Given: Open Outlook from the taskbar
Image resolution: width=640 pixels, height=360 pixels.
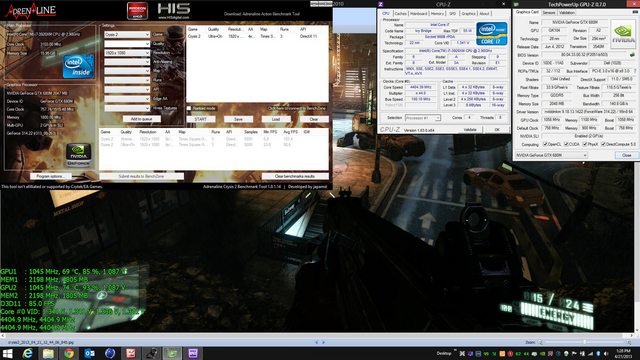Looking at the screenshot, I should coord(89,353).
